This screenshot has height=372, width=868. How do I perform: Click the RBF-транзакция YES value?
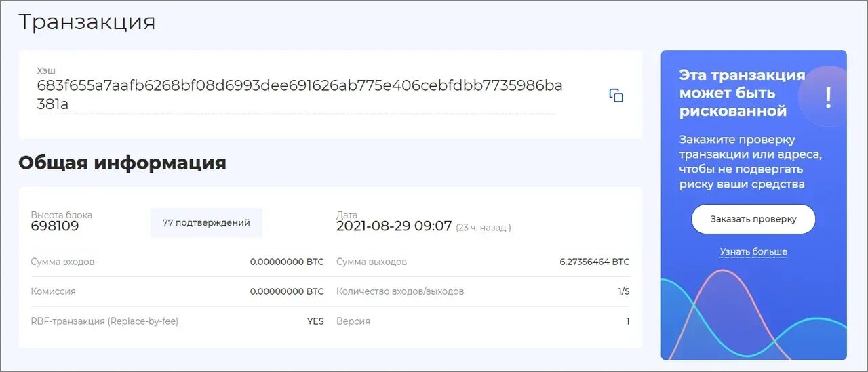tap(315, 321)
